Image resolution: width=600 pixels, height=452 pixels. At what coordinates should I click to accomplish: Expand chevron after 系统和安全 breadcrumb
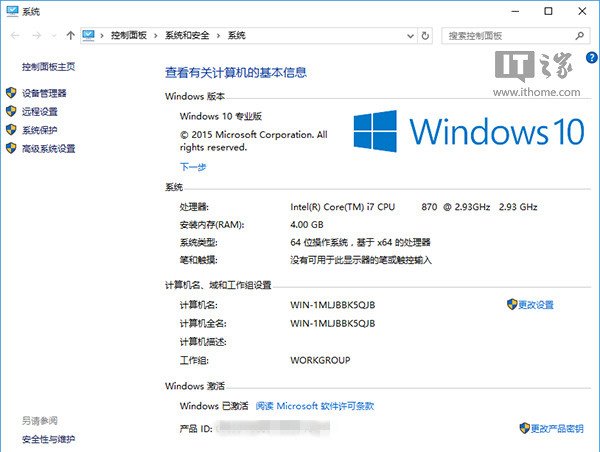pos(218,36)
